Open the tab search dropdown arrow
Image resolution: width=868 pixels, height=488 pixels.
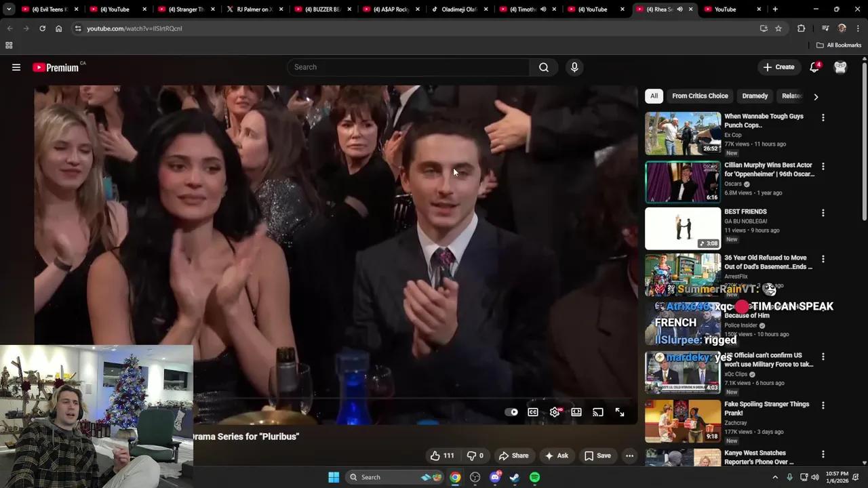point(9,9)
